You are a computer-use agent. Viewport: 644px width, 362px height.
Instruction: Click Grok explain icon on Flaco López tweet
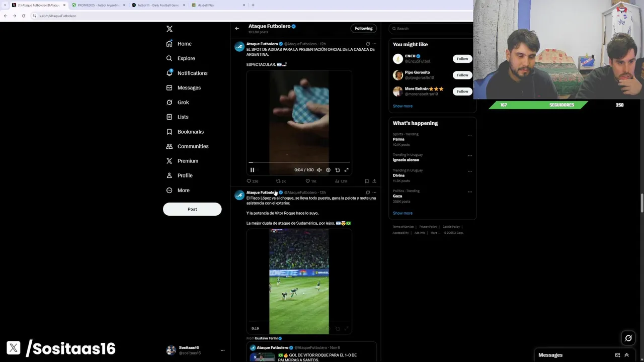368,193
